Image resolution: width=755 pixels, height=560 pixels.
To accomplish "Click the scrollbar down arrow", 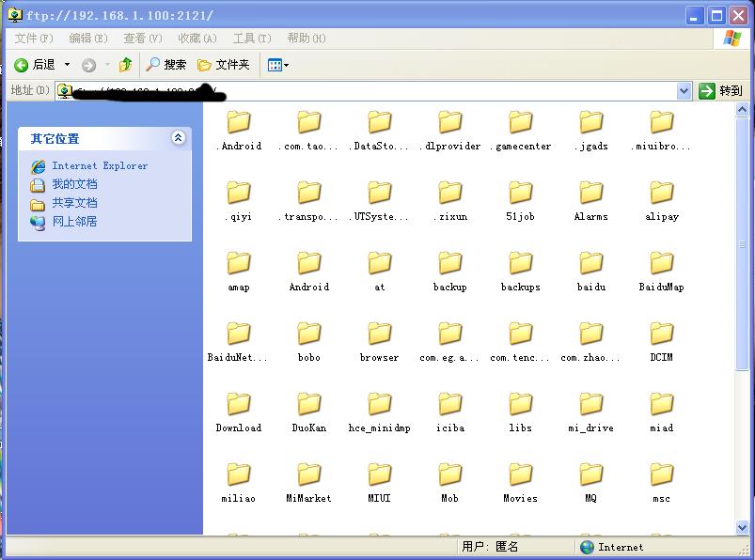I will 743,528.
